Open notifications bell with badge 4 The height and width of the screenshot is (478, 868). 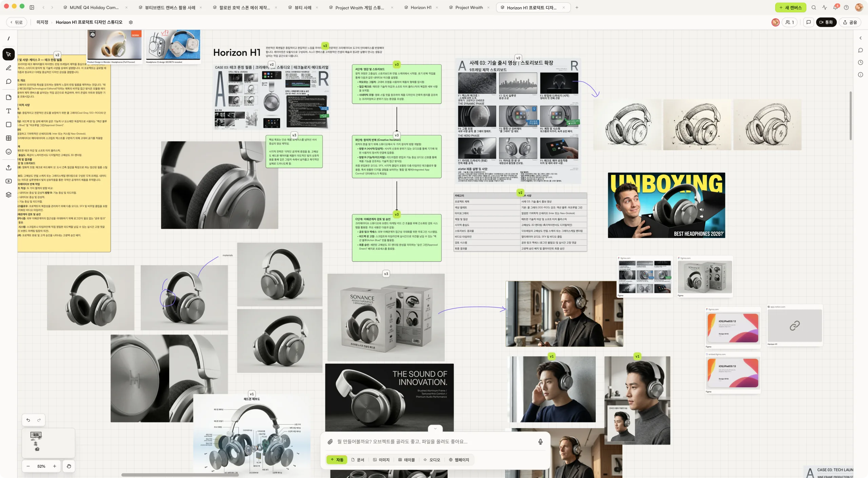tap(835, 7)
